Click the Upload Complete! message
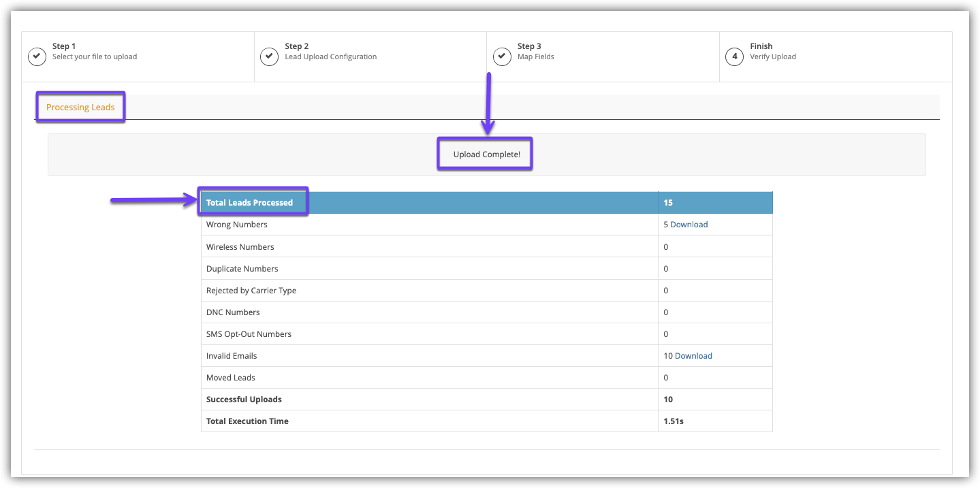Image resolution: width=980 pixels, height=488 pixels. coord(486,154)
